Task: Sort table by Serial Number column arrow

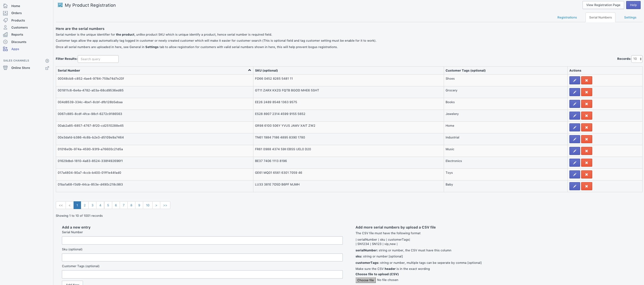Action: (x=249, y=70)
